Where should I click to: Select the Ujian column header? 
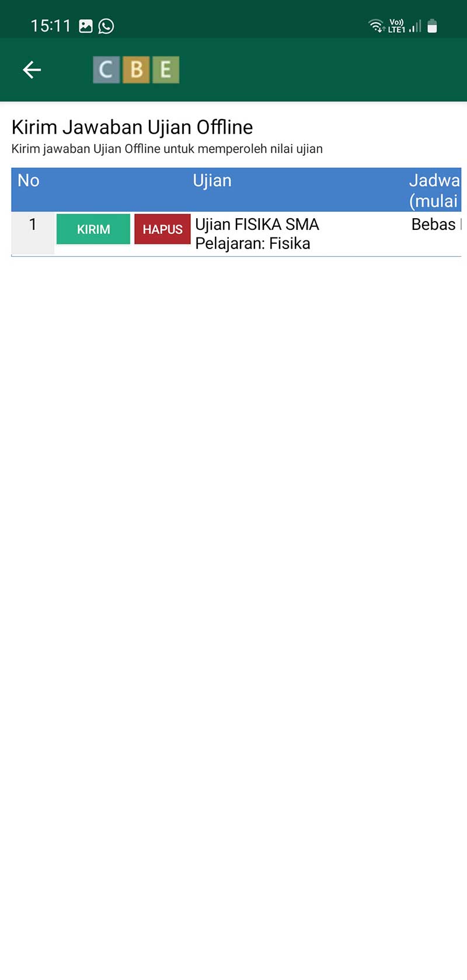[212, 180]
